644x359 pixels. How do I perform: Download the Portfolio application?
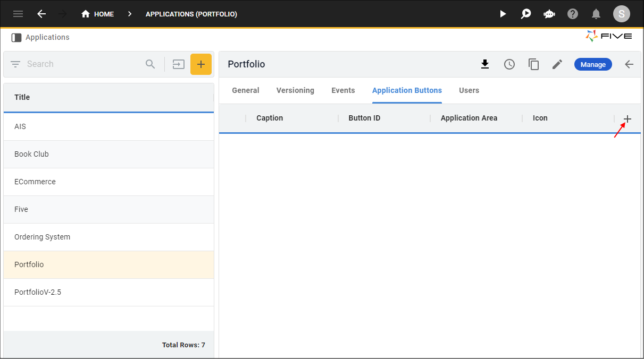(x=485, y=64)
